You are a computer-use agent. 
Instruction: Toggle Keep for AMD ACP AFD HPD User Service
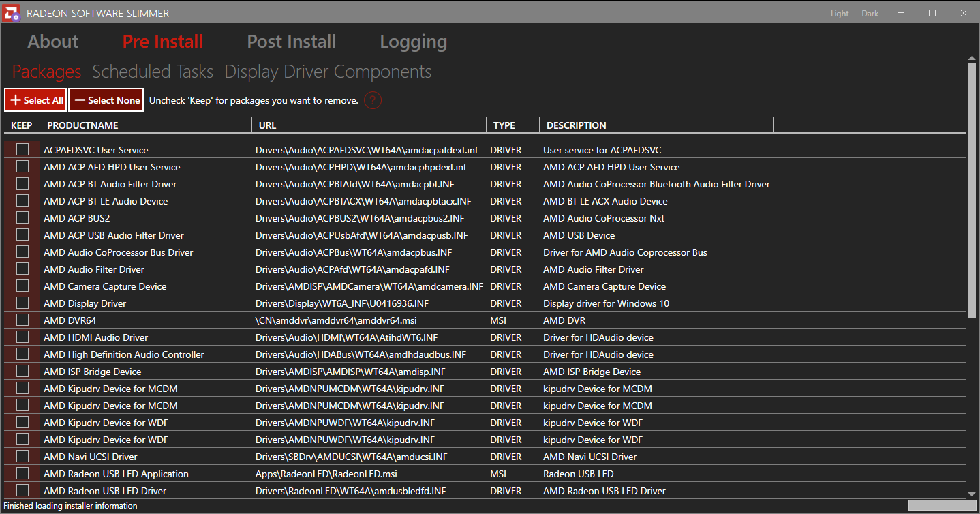point(22,166)
